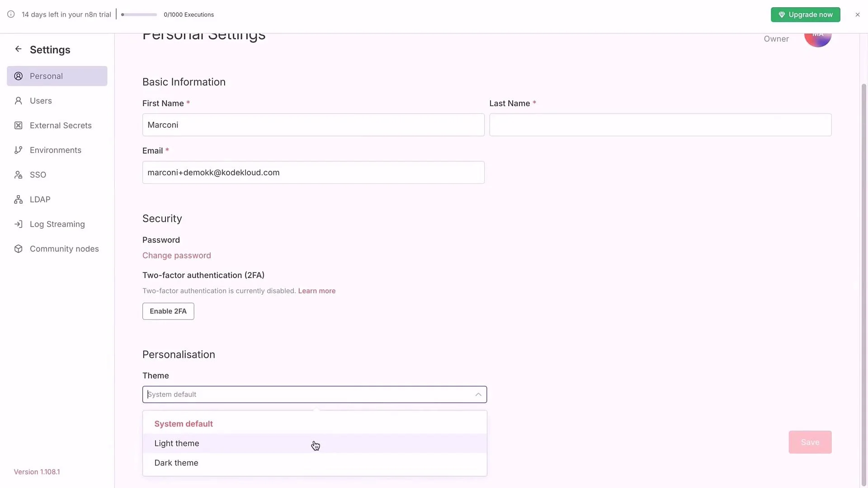Click the Email input field
868x488 pixels.
pos(313,173)
